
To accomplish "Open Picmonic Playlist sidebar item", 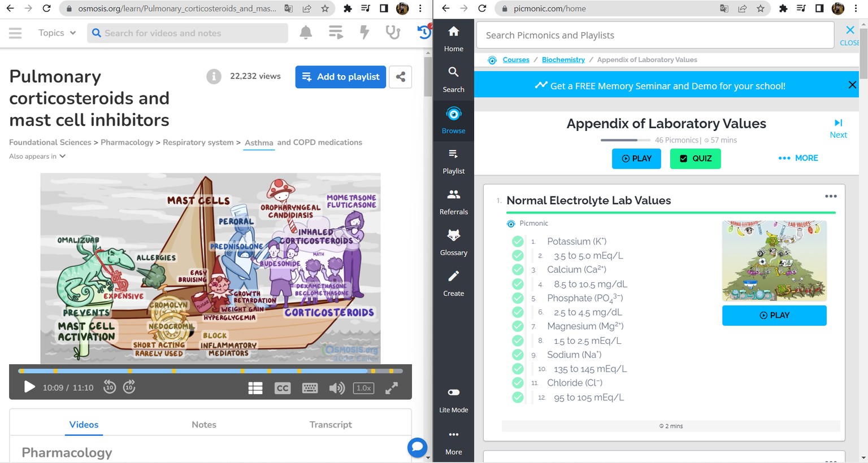I will click(453, 161).
